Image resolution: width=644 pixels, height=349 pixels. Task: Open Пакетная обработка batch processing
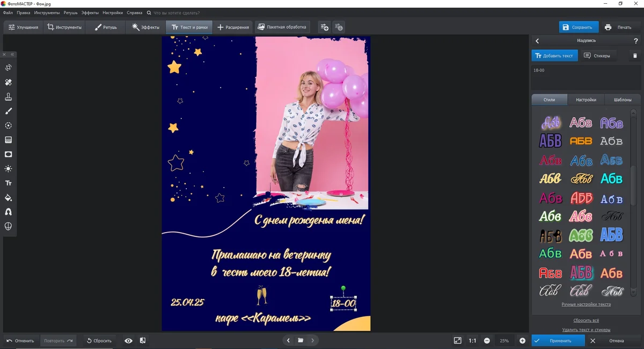point(282,27)
